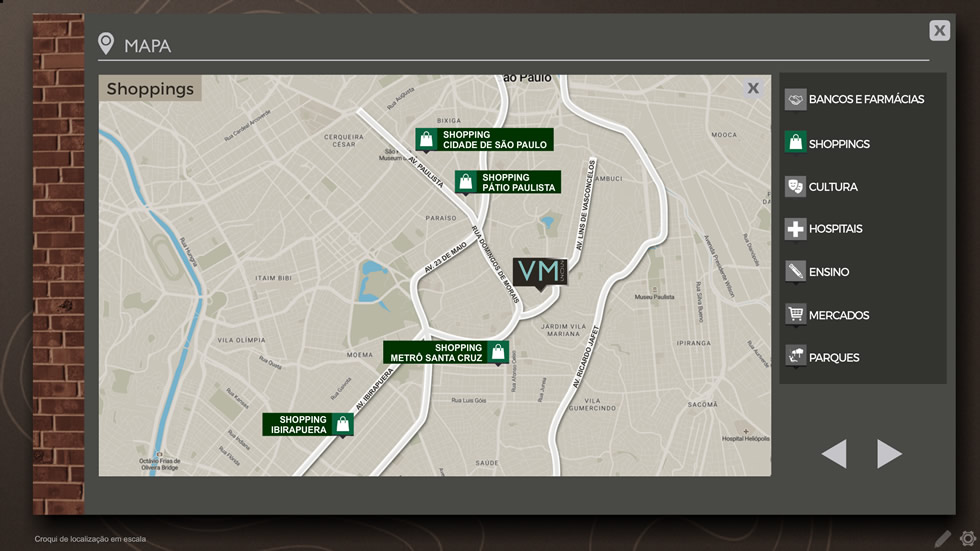This screenshot has height=551, width=980.
Task: Click the settings gear icon bottom right
Action: [967, 539]
